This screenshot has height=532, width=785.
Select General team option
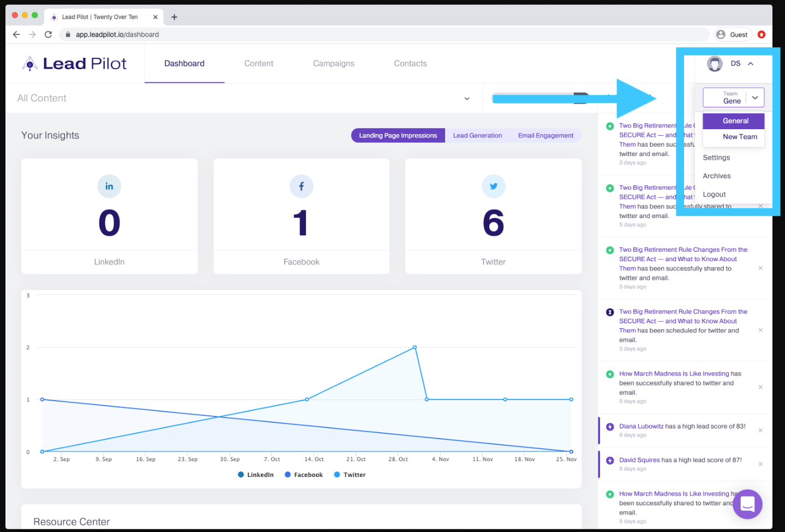[733, 121]
